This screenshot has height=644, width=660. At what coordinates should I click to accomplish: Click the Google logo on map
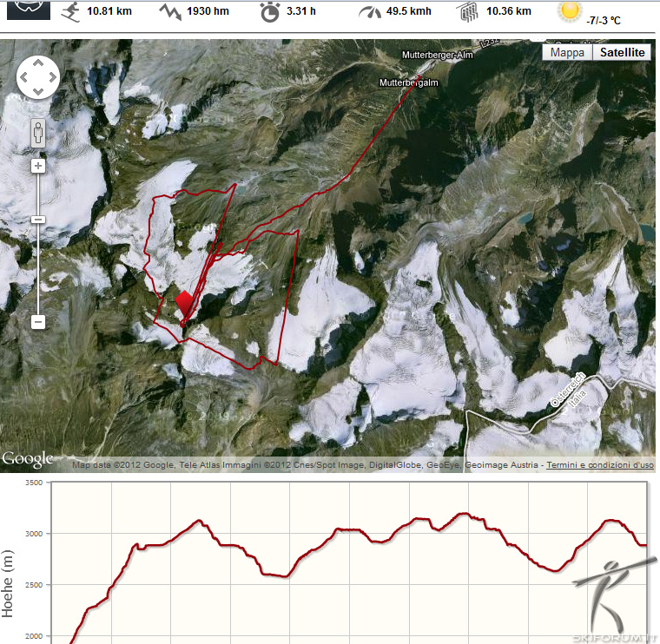(x=28, y=458)
